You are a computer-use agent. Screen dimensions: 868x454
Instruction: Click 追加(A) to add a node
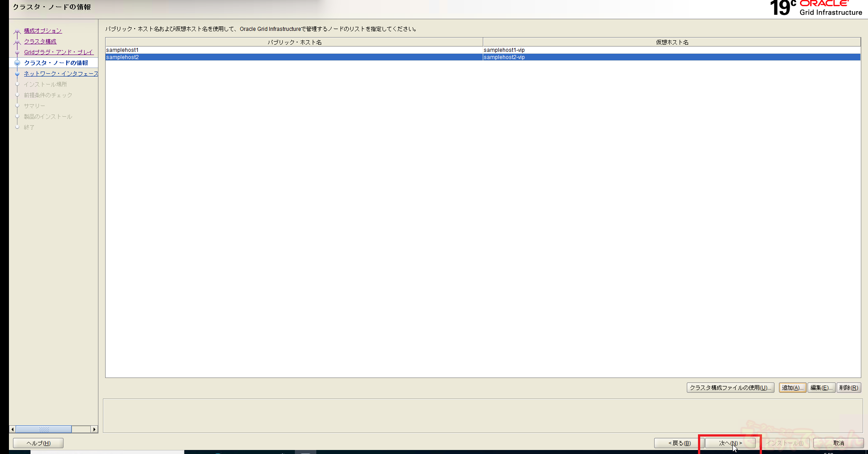pyautogui.click(x=792, y=387)
